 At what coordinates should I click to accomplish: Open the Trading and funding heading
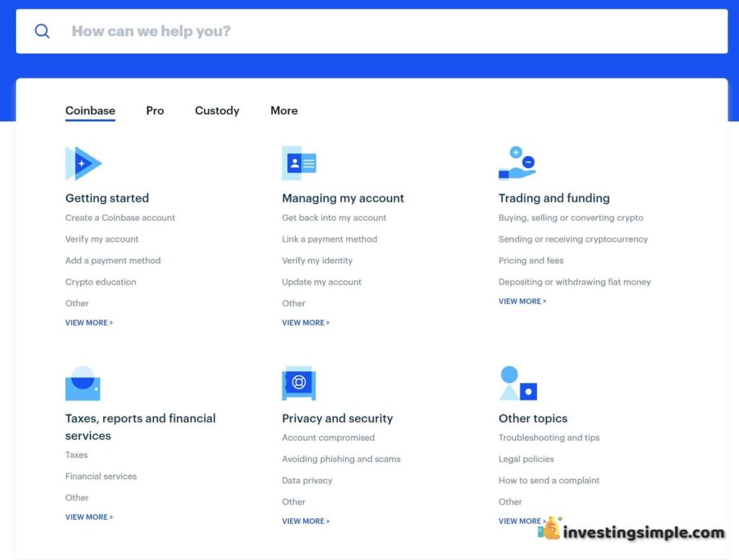click(x=554, y=198)
